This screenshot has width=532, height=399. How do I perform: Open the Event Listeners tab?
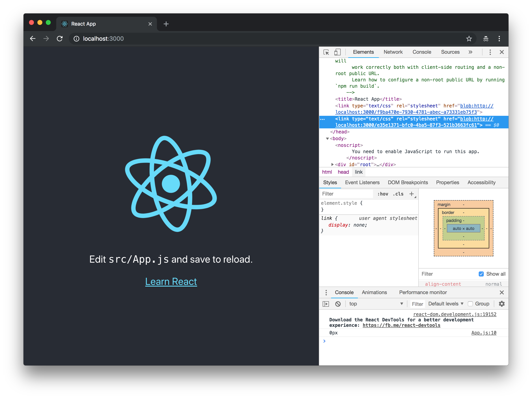coord(362,183)
